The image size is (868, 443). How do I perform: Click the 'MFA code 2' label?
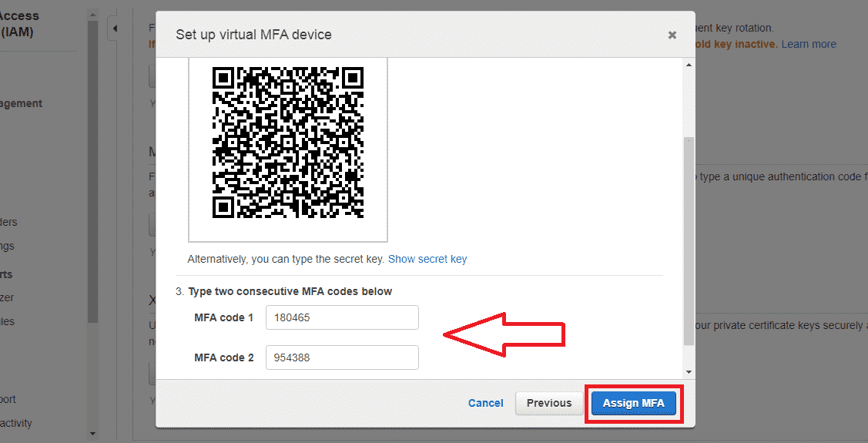point(223,357)
